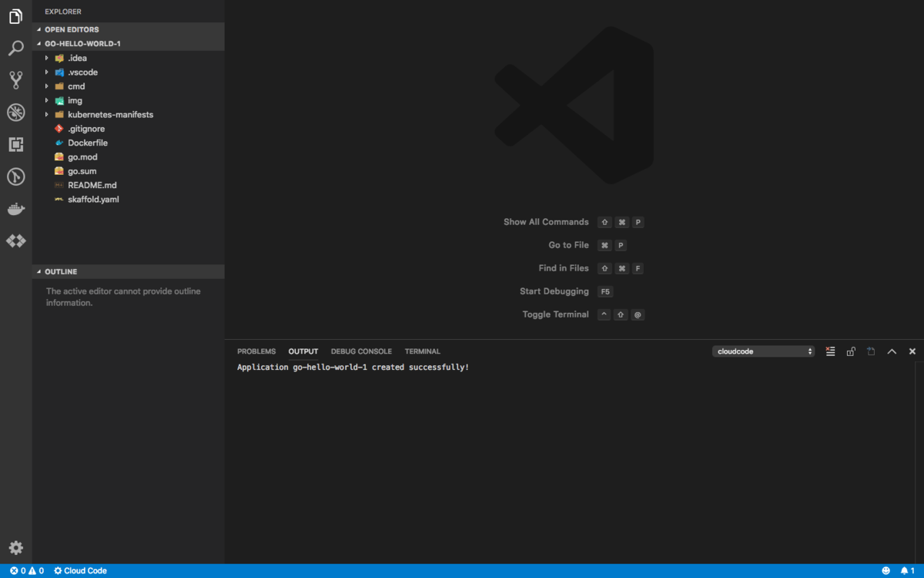Toggle the output scroll lock
Screen dimensions: 924x578
click(x=851, y=351)
